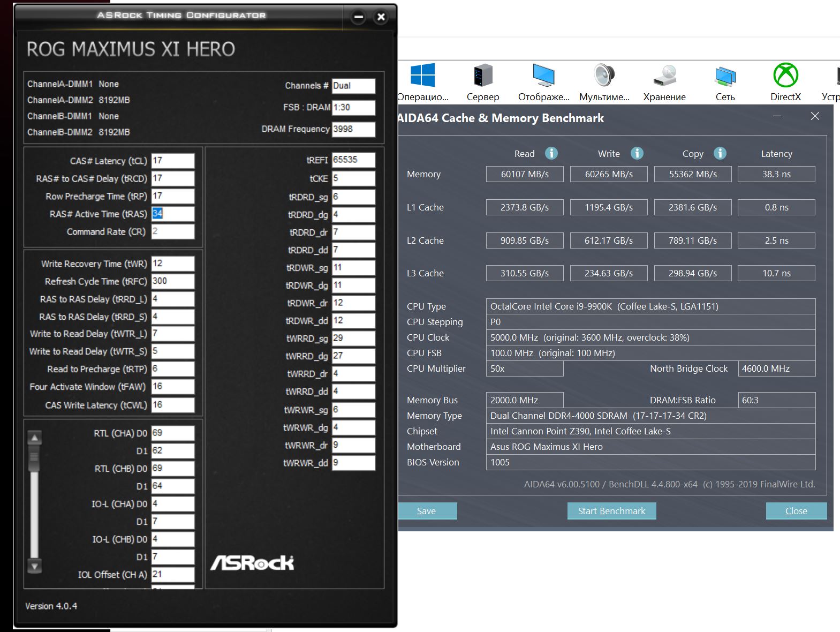This screenshot has height=632, width=840.
Task: Open the Хранение disk drive icon
Action: click(664, 75)
